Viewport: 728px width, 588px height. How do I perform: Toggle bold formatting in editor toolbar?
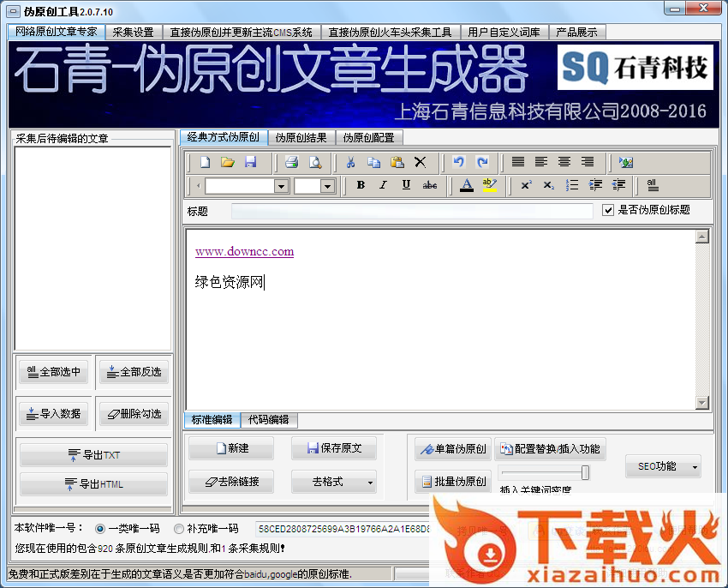pos(361,185)
